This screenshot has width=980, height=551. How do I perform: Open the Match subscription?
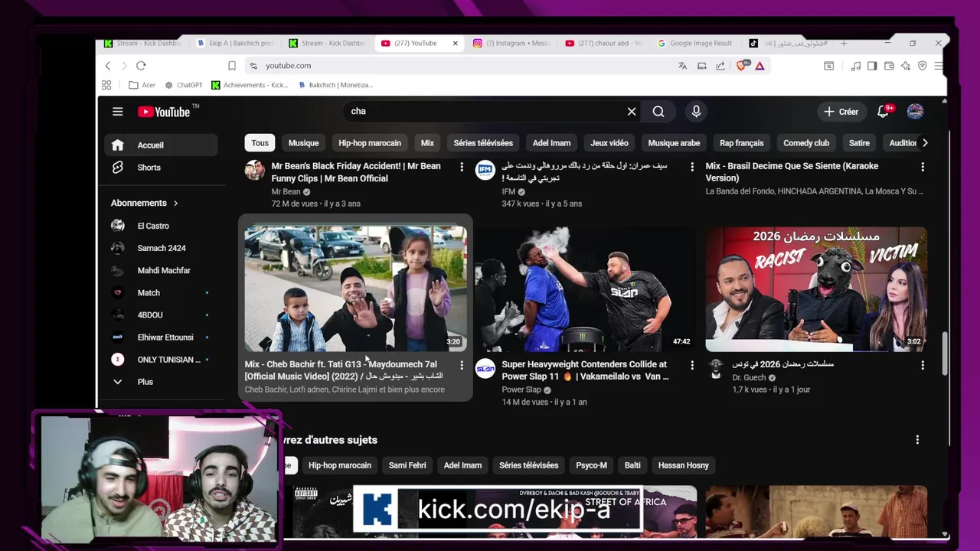tap(161, 292)
